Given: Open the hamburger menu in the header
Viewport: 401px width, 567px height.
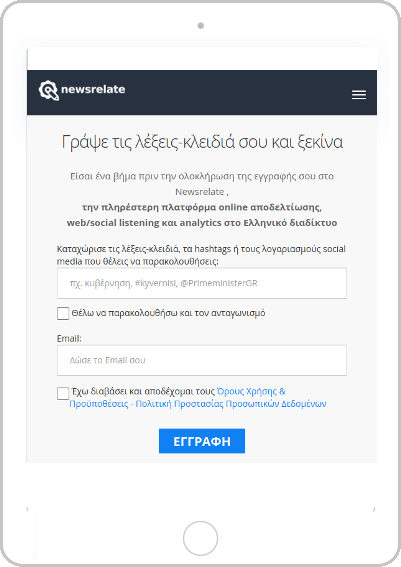Looking at the screenshot, I should (x=359, y=95).
